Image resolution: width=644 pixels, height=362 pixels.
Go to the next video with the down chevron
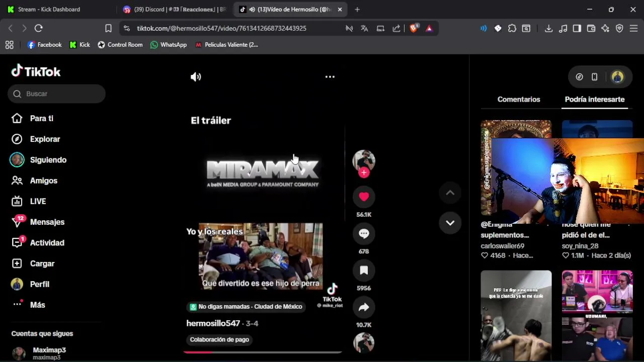pos(450,223)
